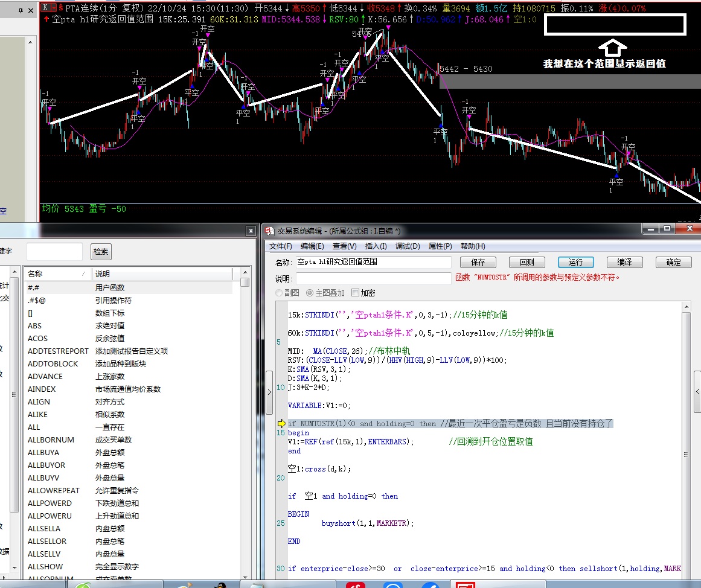Expand the editor's right side panel arrow
This screenshot has height=588, width=701.
697,391
